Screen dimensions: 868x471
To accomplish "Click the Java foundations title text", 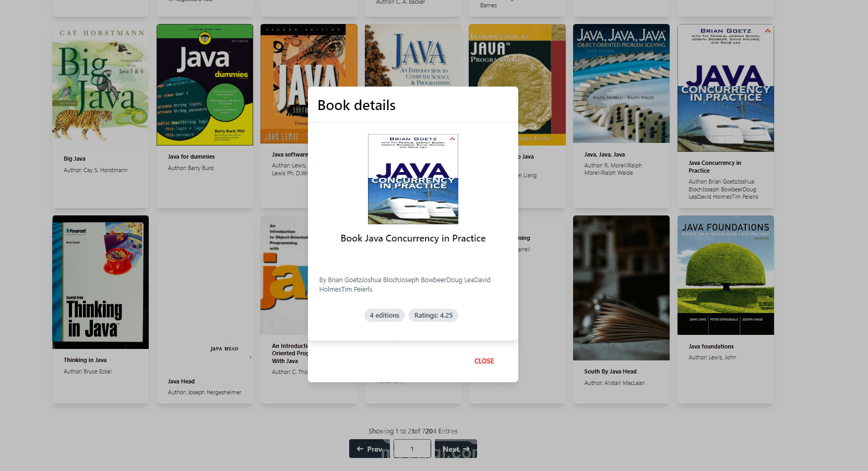I will point(711,346).
